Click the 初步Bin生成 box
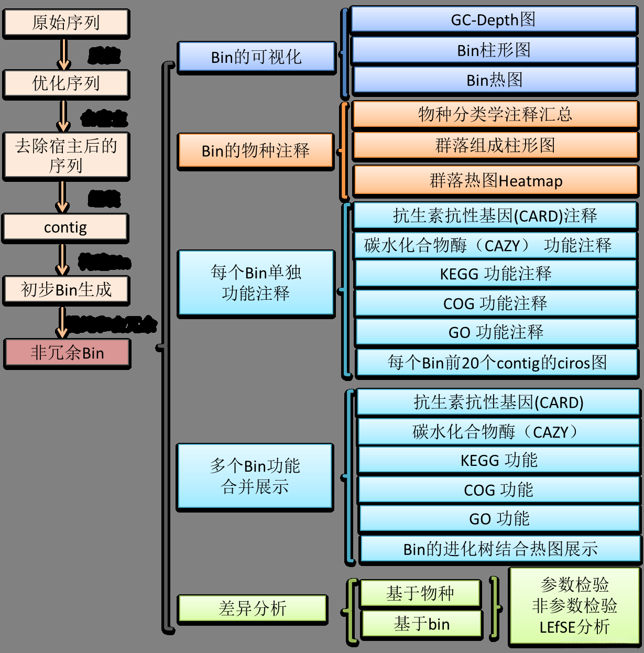 click(x=67, y=289)
